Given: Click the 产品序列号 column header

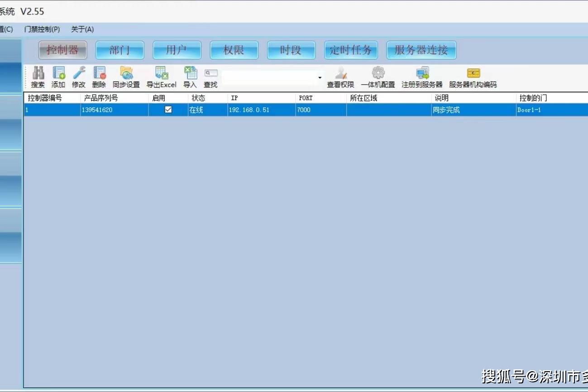Looking at the screenshot, I should 113,98.
